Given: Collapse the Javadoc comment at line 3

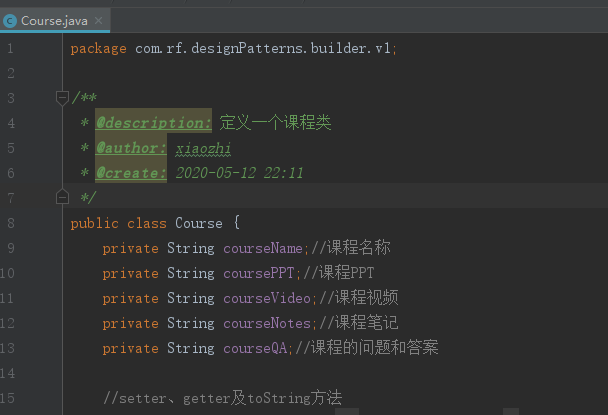Looking at the screenshot, I should (62, 97).
